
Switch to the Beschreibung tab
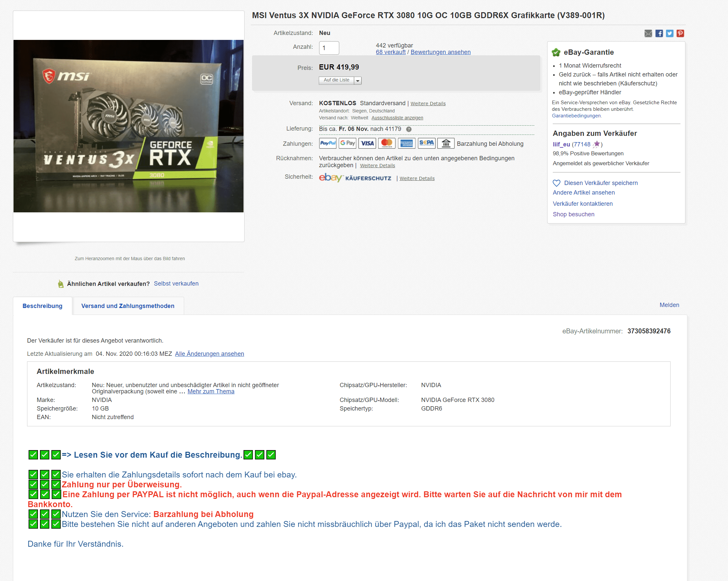[43, 306]
